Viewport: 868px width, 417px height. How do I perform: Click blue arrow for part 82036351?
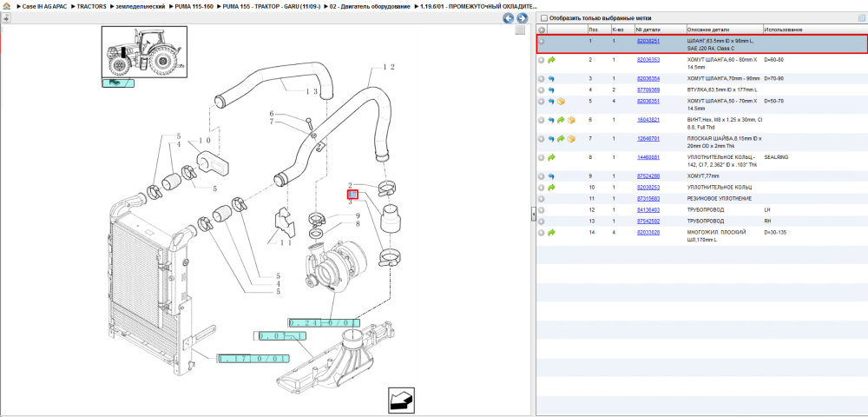(551, 102)
